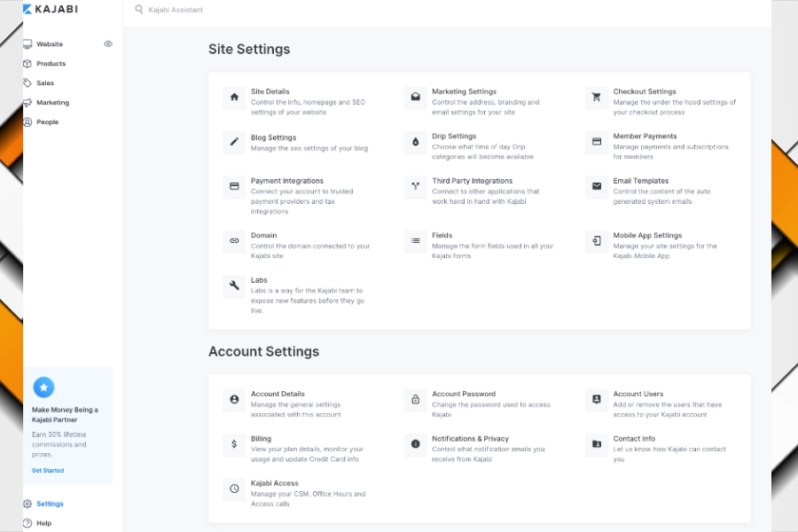The image size is (798, 532).
Task: Click the Billing dollar icon
Action: click(234, 444)
